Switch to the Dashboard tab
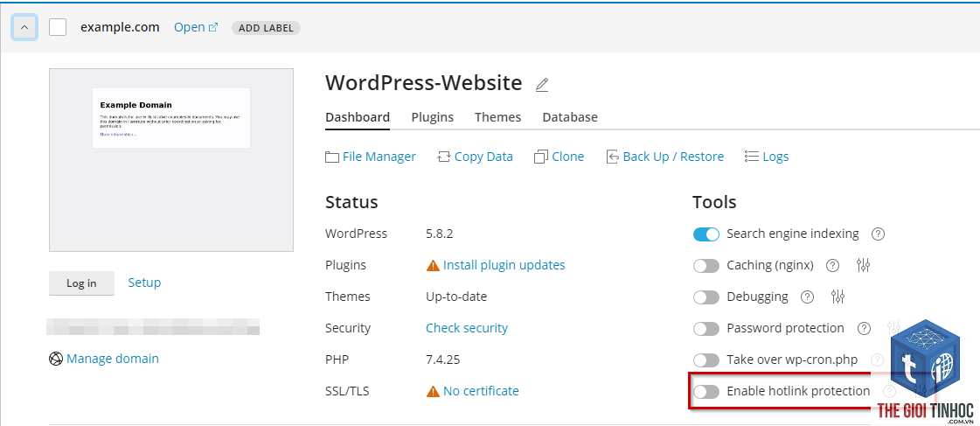This screenshot has height=426, width=980. pos(358,117)
